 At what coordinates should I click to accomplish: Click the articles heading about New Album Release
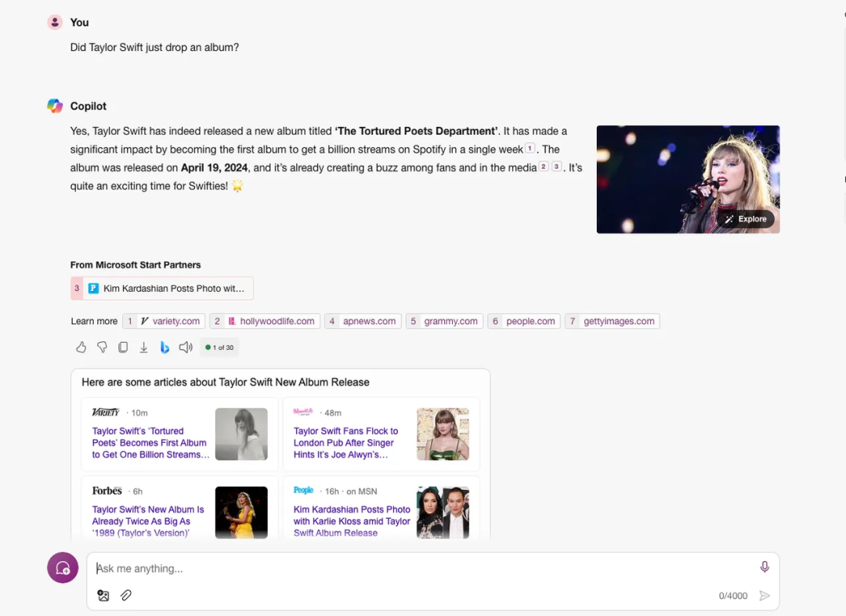click(x=226, y=382)
